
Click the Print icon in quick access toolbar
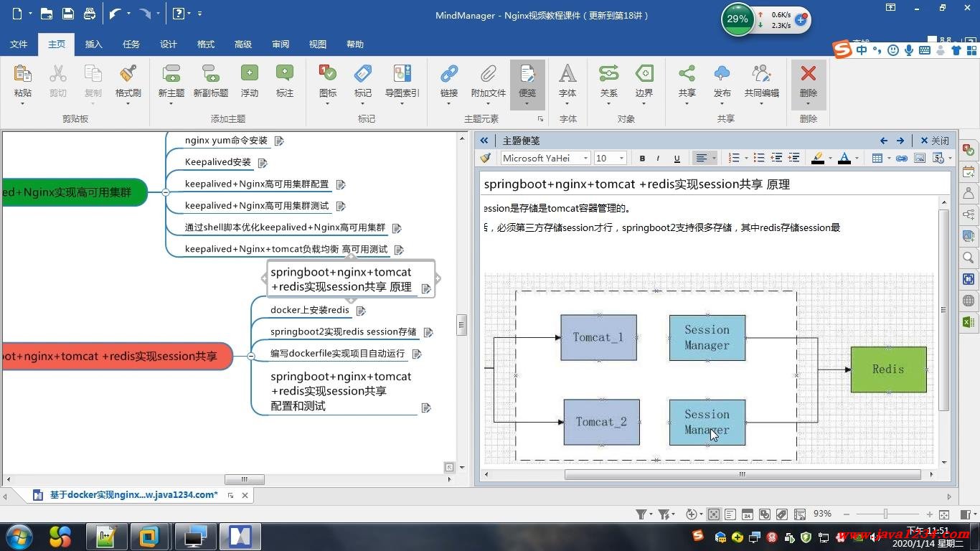(90, 14)
